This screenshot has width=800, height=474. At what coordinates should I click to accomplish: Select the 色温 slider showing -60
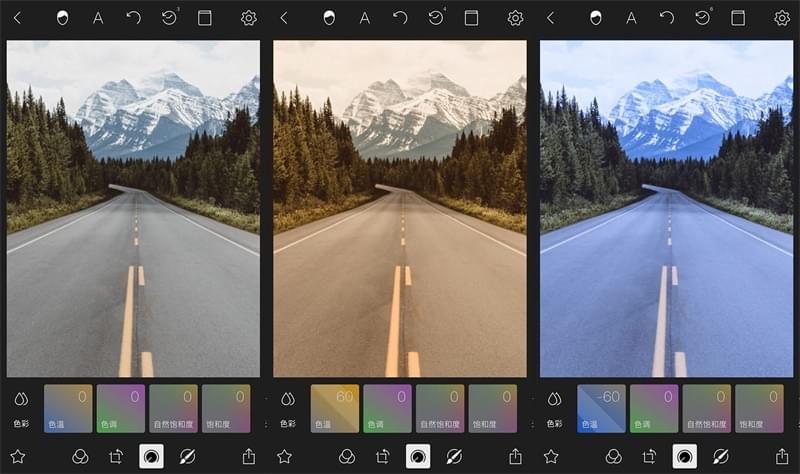click(x=601, y=408)
